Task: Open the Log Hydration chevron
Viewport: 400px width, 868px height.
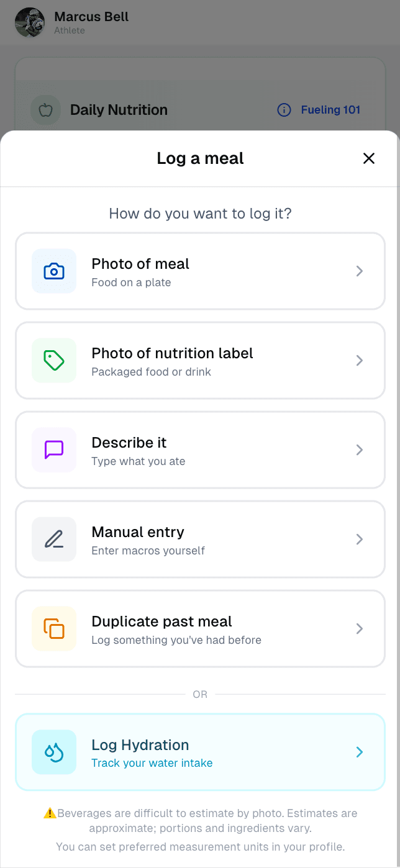Action: pyautogui.click(x=359, y=753)
